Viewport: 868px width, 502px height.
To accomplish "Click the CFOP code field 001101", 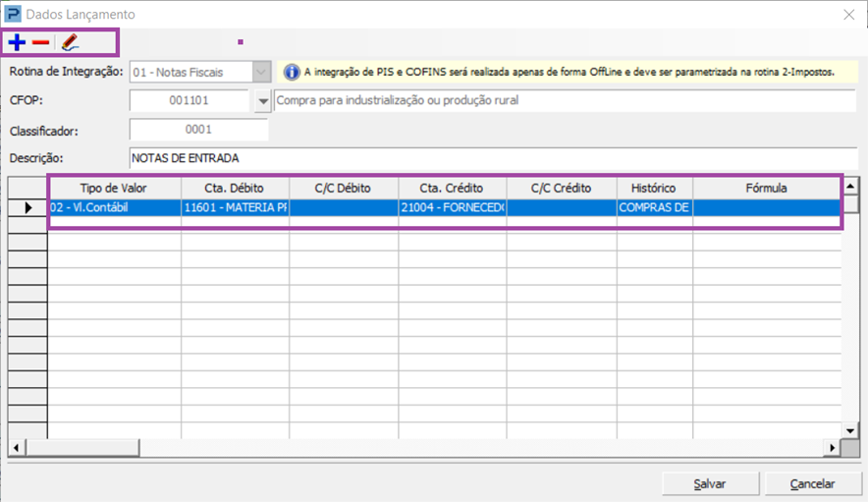I will pos(189,100).
